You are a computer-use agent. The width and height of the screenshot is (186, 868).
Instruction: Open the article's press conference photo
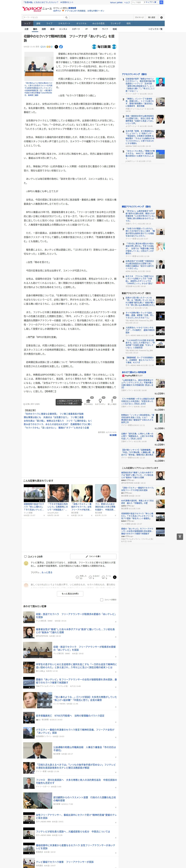[x=39, y=66]
